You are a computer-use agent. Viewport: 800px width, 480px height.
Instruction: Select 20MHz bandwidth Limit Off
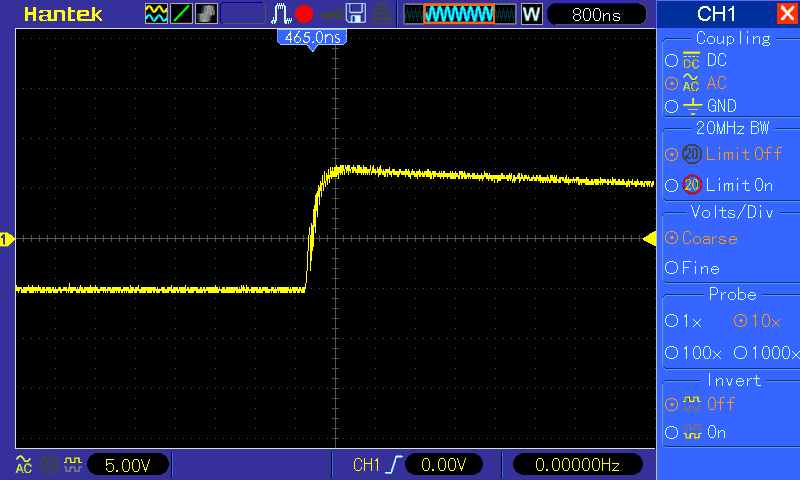coord(723,154)
